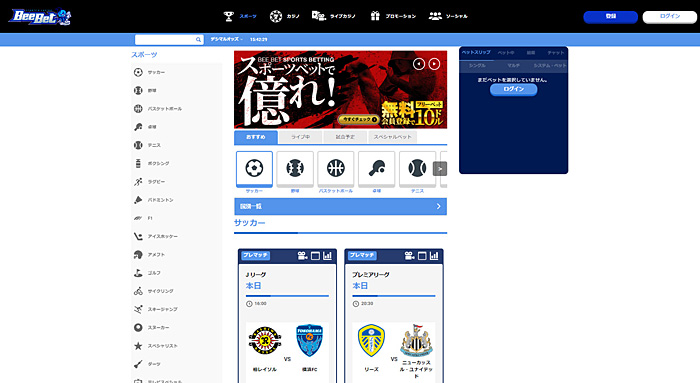Click the blue register button in header
This screenshot has width=700, height=383.
[610, 17]
